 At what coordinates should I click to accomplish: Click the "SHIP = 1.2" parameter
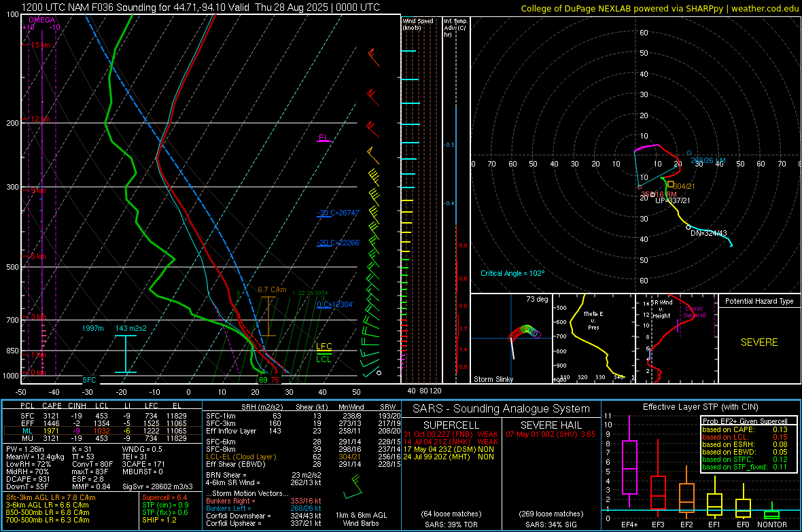[159, 520]
